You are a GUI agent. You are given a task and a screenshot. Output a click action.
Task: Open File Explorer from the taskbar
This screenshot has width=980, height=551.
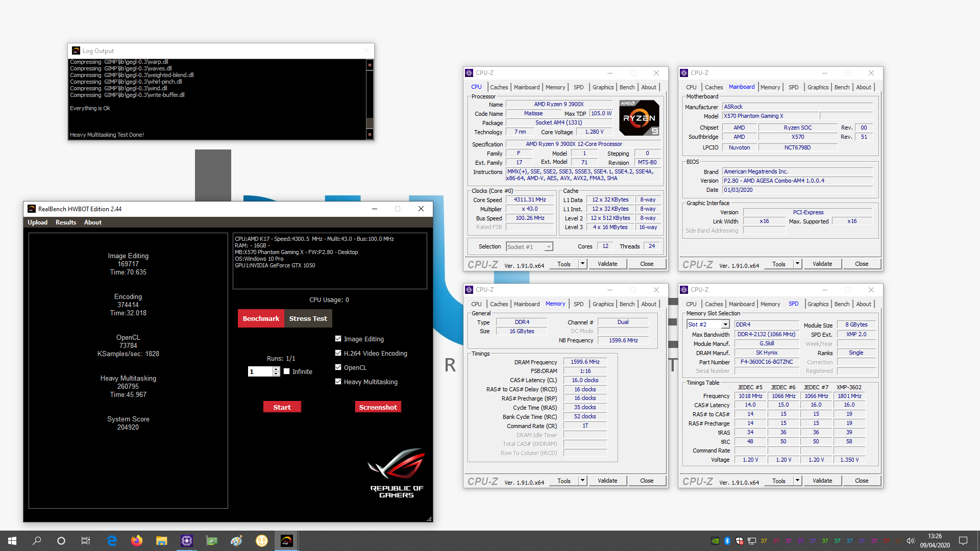point(162,541)
